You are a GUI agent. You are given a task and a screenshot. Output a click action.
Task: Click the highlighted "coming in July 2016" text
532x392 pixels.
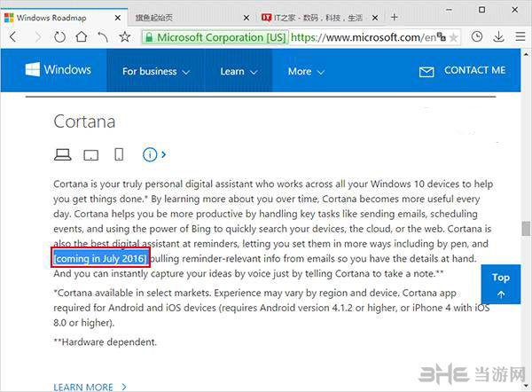[100, 259]
